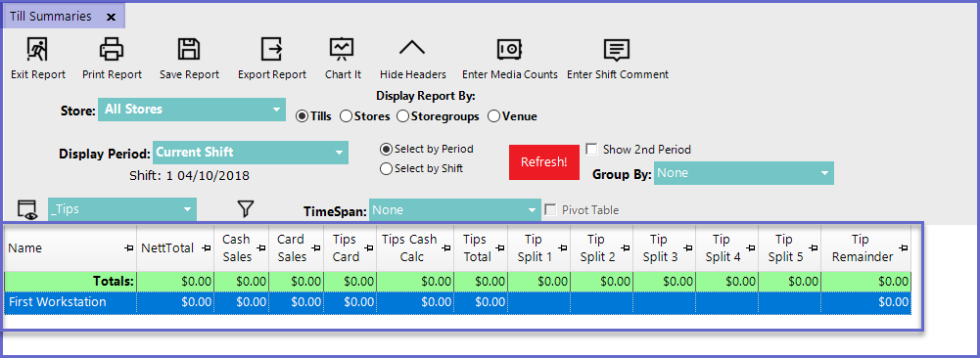The width and height of the screenshot is (980, 358).
Task: Click the Cash Sales column pin icon
Action: tap(261, 248)
